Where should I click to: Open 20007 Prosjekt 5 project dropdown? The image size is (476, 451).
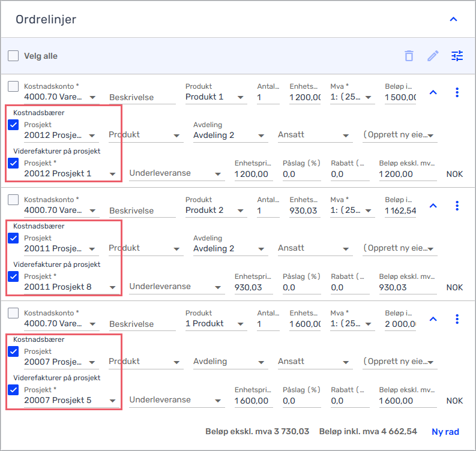(x=70, y=401)
